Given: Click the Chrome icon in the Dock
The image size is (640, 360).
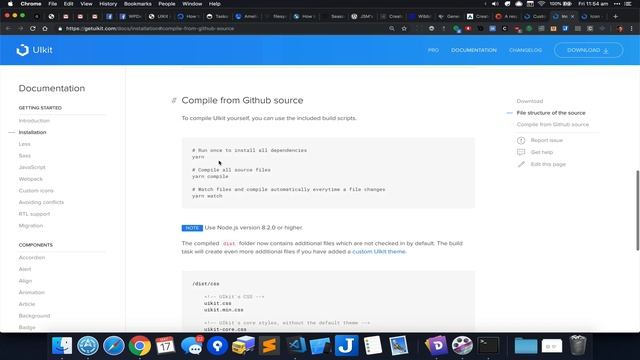Looking at the screenshot, I should pyautogui.click(x=140, y=345).
